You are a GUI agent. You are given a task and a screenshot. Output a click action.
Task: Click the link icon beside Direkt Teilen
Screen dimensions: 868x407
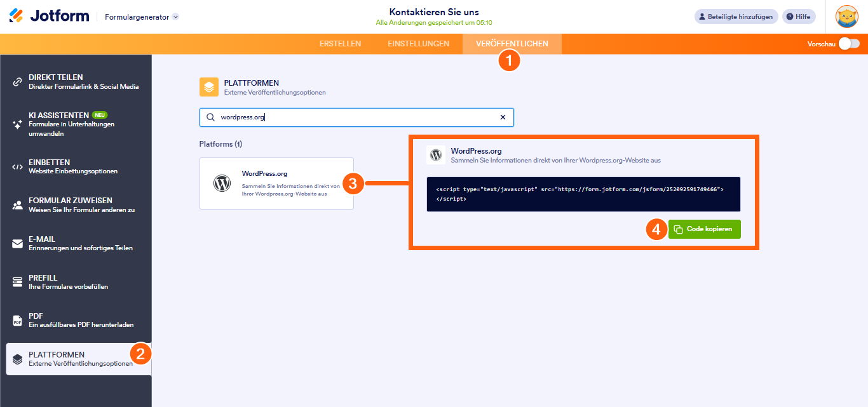(x=18, y=82)
